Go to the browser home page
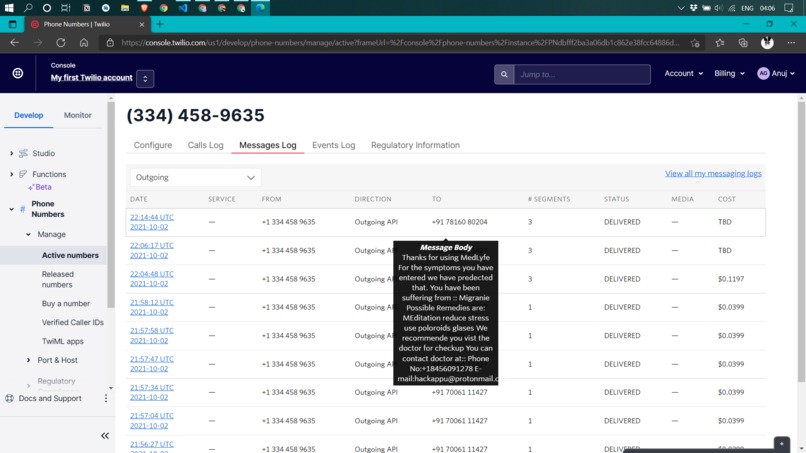The height and width of the screenshot is (453, 806). point(84,43)
